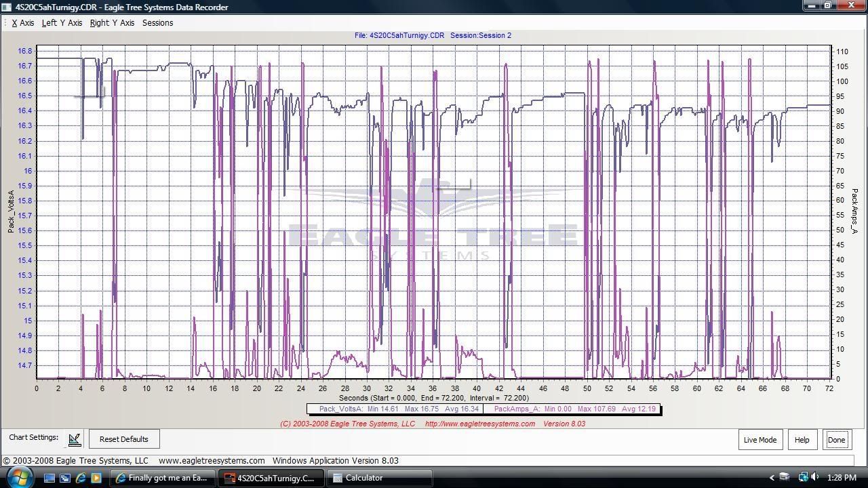The width and height of the screenshot is (868, 488).
Task: Click the network status tray icon
Action: click(x=803, y=477)
